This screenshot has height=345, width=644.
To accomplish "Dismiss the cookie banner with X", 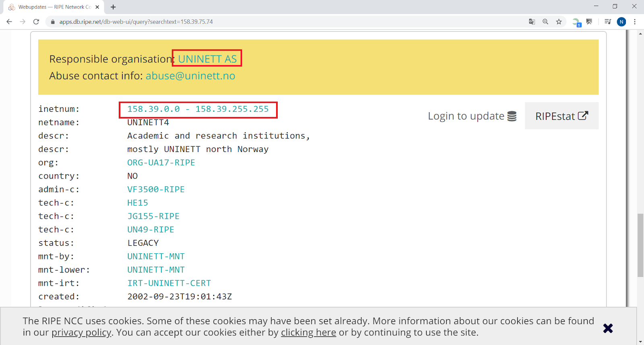I will [x=608, y=328].
